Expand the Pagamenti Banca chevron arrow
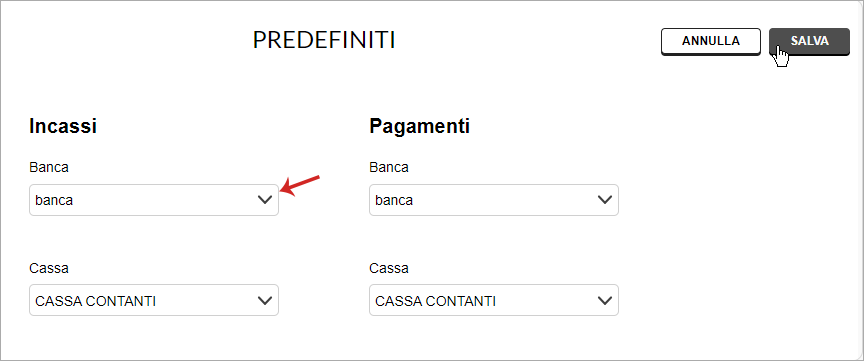 [605, 200]
